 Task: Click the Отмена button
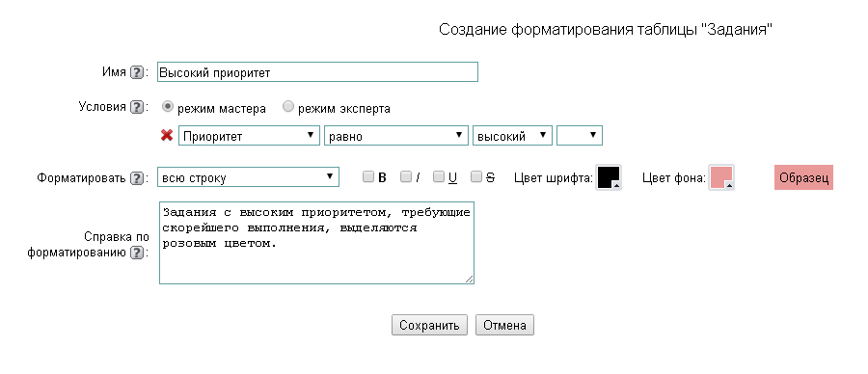(x=504, y=325)
